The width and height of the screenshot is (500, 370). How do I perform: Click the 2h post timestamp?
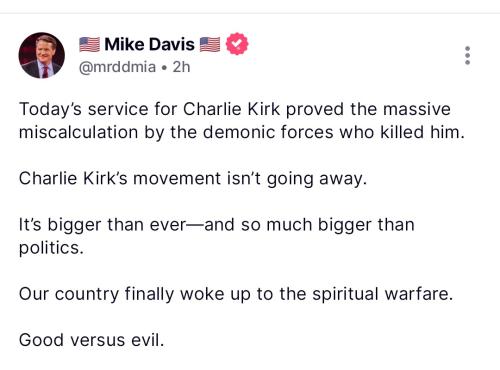pyautogui.click(x=181, y=67)
